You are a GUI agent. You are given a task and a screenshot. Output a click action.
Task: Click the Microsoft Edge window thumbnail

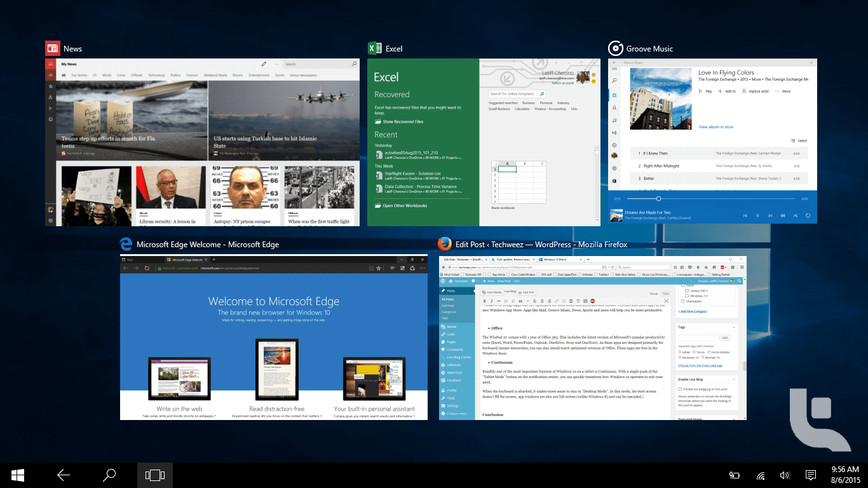274,337
